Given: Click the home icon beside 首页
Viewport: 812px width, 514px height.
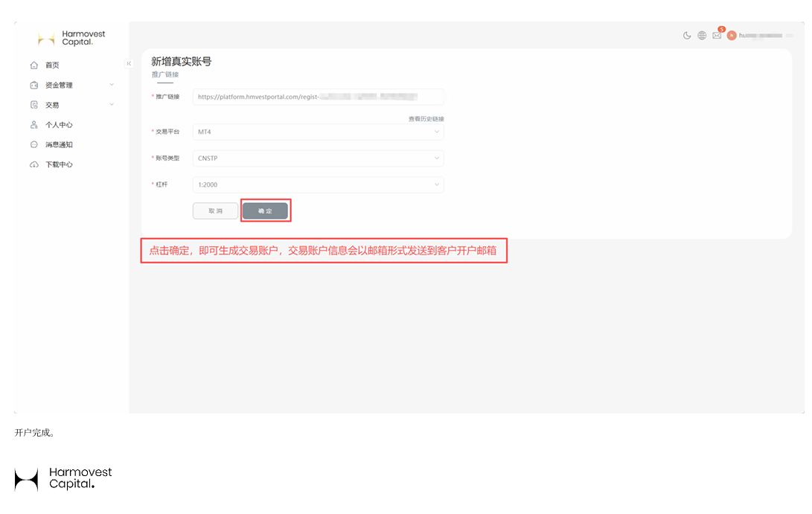Looking at the screenshot, I should pyautogui.click(x=34, y=65).
